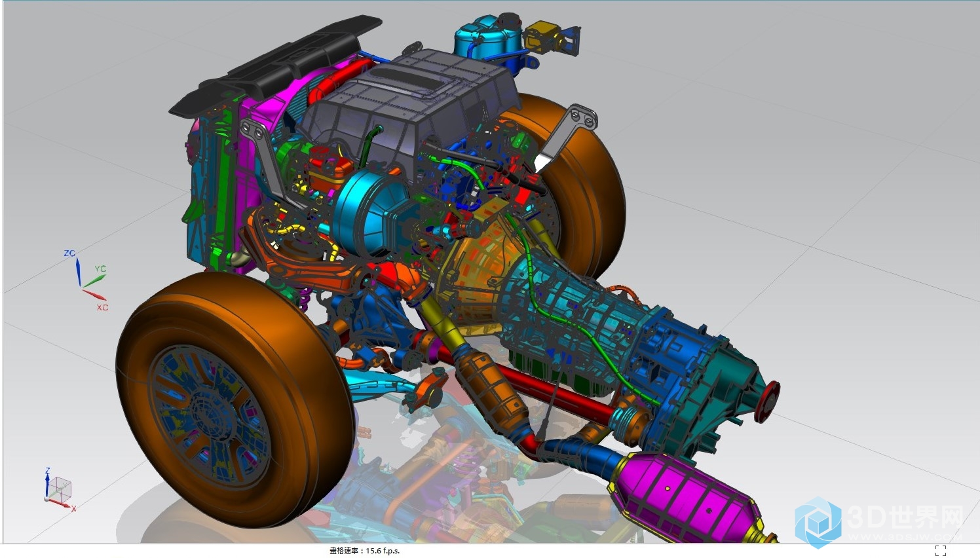
Task: Select the ZC axis of the WCS triad
Action: point(78,271)
